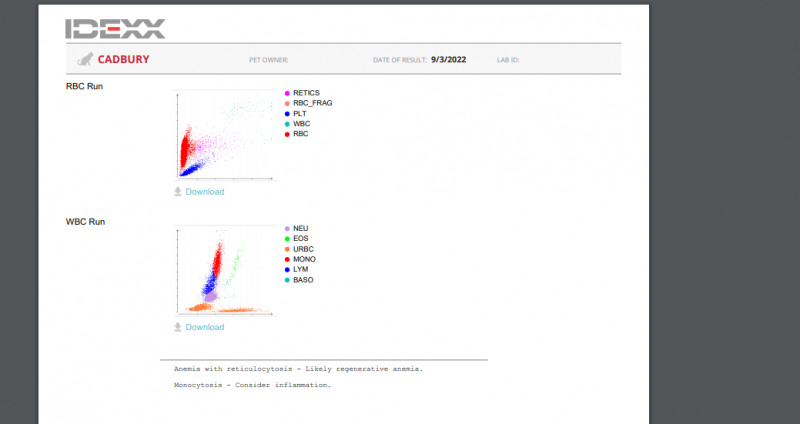The image size is (800, 424).
Task: Open the Download link for WBC Run
Action: pos(204,327)
